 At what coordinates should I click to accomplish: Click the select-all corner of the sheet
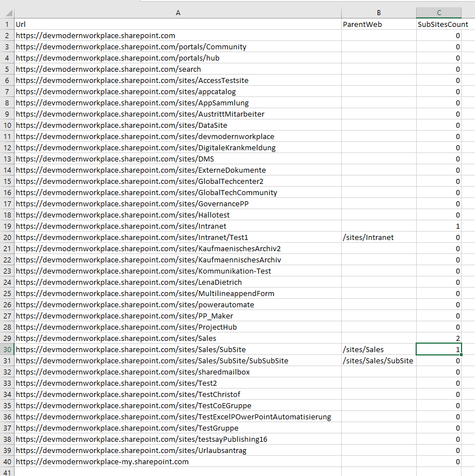[7, 13]
